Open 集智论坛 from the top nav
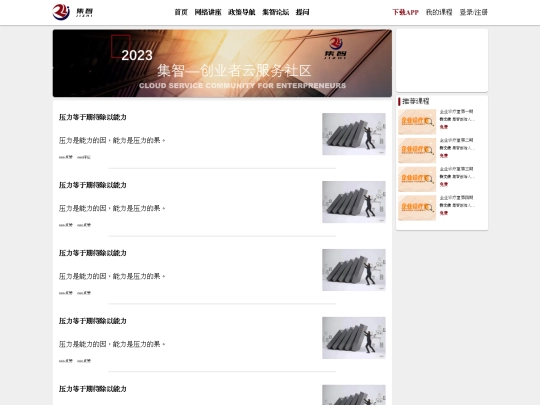This screenshot has width=540, height=405. [x=276, y=12]
